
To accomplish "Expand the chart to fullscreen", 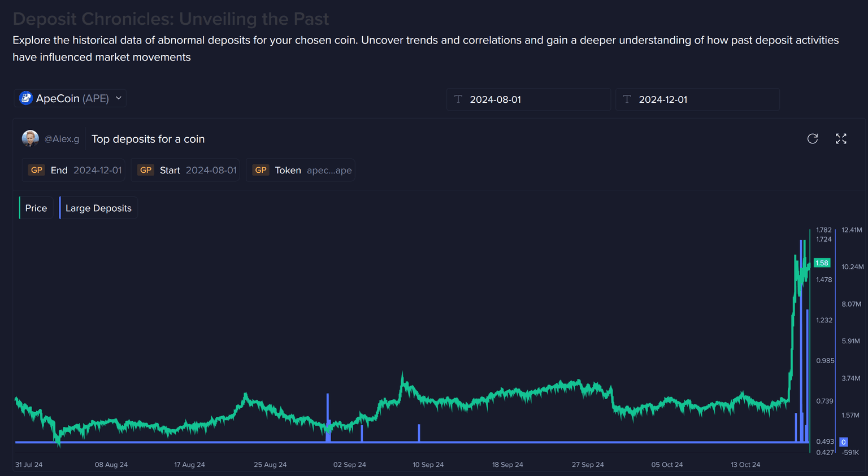I will pyautogui.click(x=841, y=139).
